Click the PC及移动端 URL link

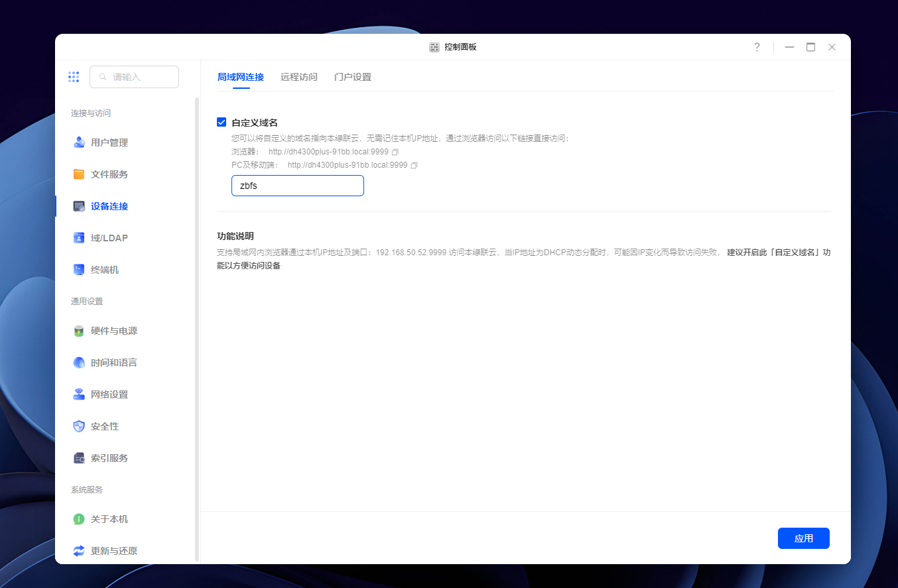(x=348, y=165)
